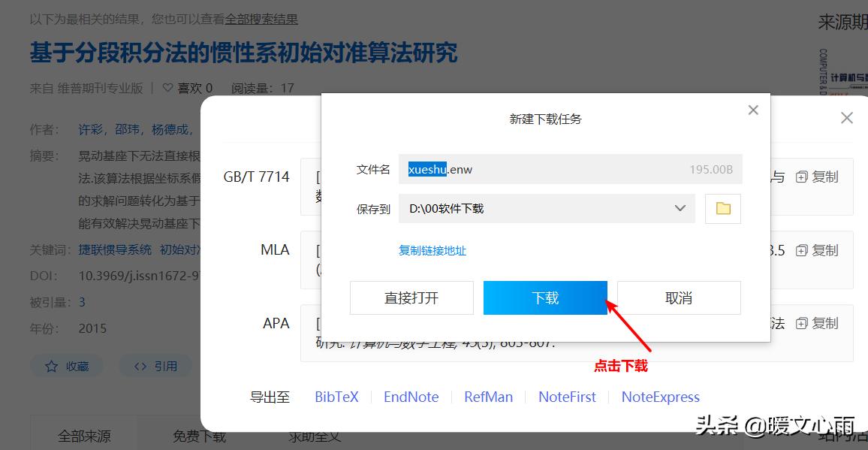
Task: Export citation via the BibTeX link
Action: 336,397
